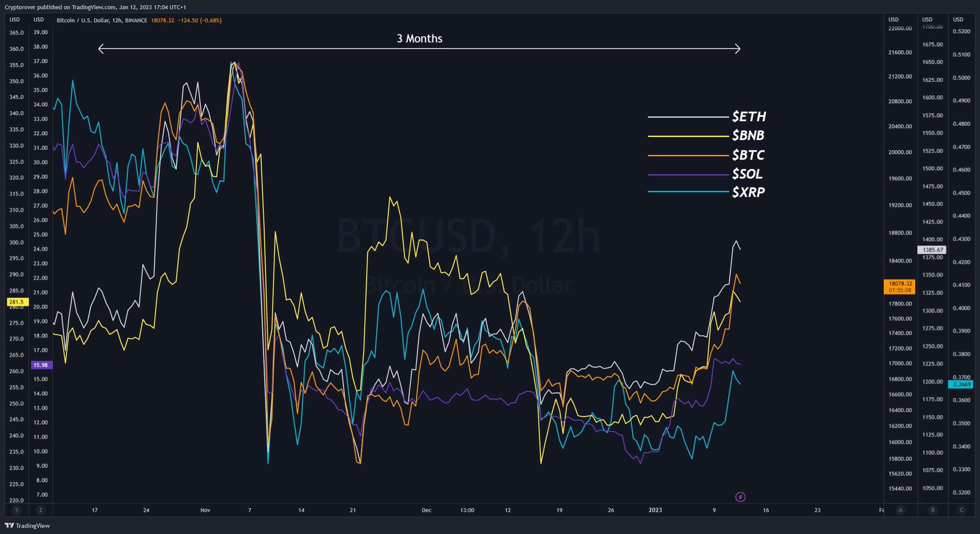This screenshot has width=980, height=534.
Task: Click the B scale badge below the right price axis
Action: tap(933, 510)
